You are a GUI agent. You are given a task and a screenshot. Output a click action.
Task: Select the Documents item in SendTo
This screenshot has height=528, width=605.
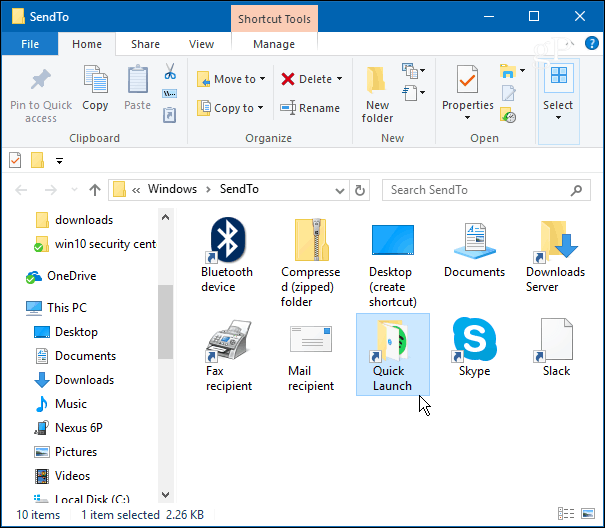click(x=474, y=250)
